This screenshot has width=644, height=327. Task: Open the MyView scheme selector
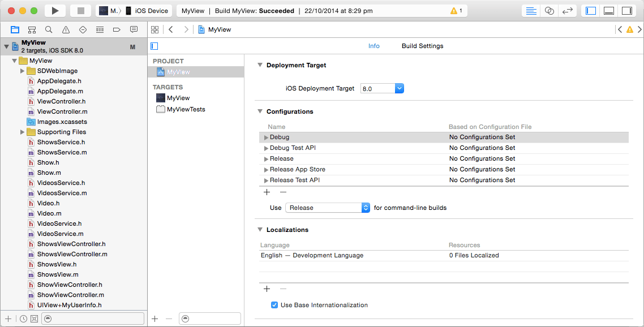click(x=110, y=11)
